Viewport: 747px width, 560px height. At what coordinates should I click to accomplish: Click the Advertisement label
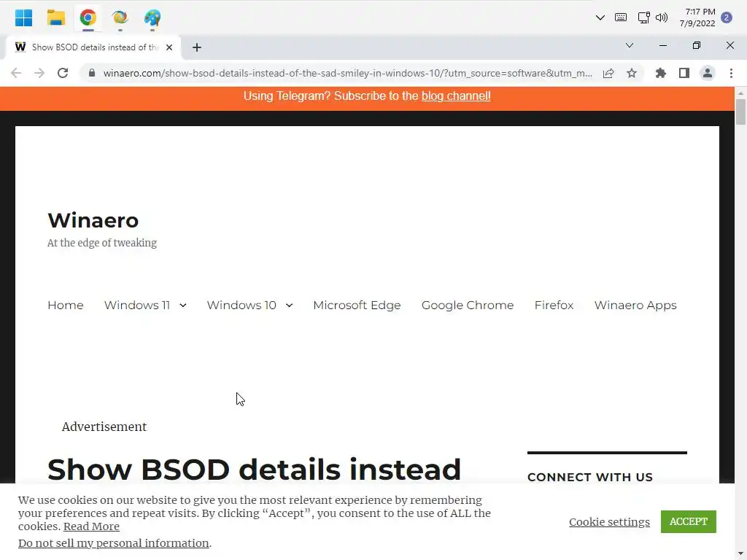tap(104, 427)
